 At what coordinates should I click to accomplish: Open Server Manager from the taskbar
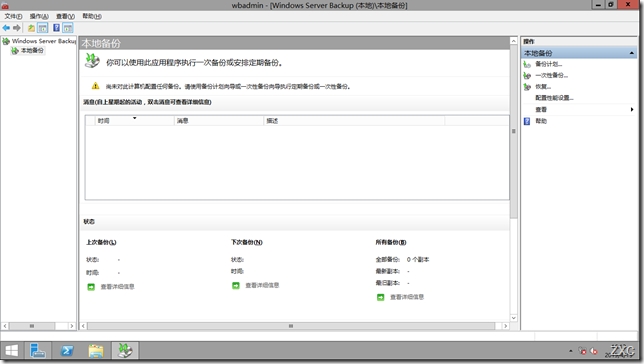click(38, 350)
